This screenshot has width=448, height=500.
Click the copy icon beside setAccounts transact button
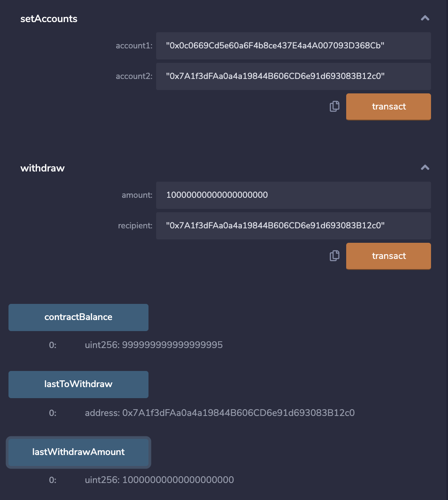click(335, 107)
